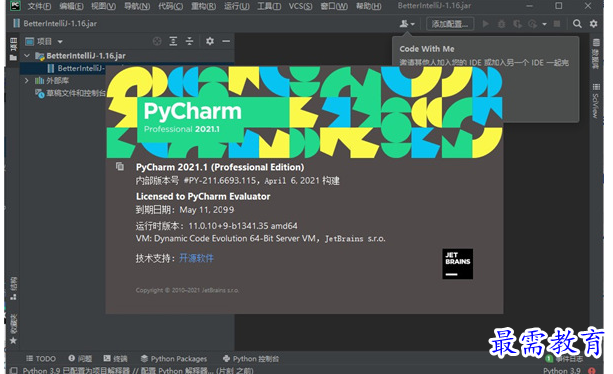The width and height of the screenshot is (613, 374).
Task: Open the 导航(N) menu
Action: coord(137,6)
